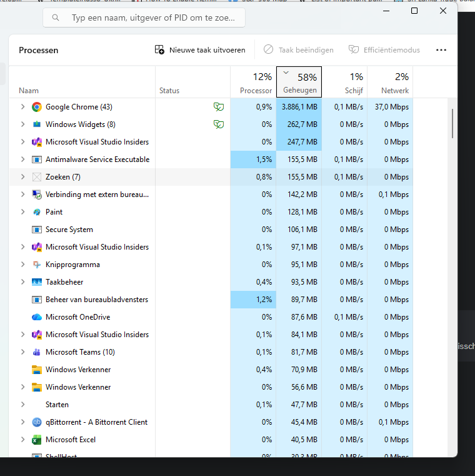
Task: Click the process search input field
Action: click(x=144, y=18)
